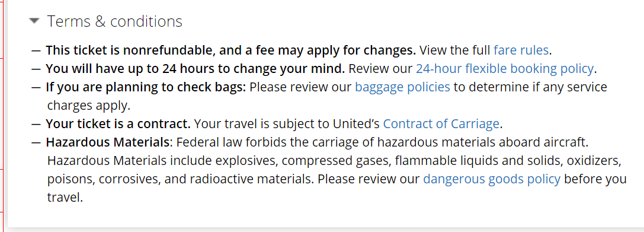644x232 pixels.
Task: Collapse the Terms & conditions disclosure triangle
Action: coord(34,20)
